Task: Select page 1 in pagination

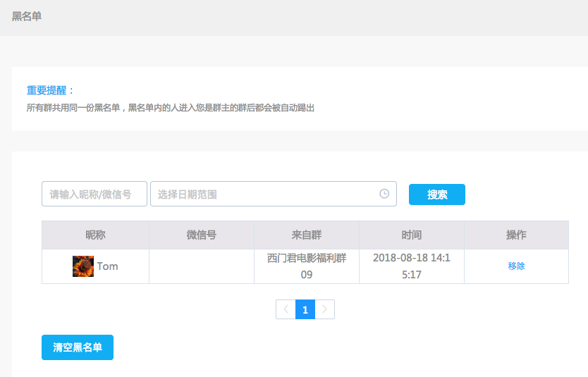Action: click(305, 309)
